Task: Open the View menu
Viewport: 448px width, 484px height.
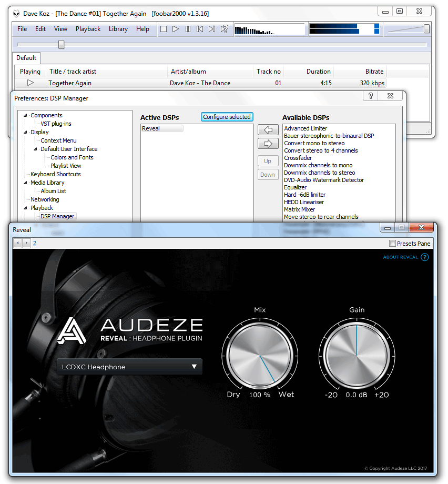Action: [61, 29]
